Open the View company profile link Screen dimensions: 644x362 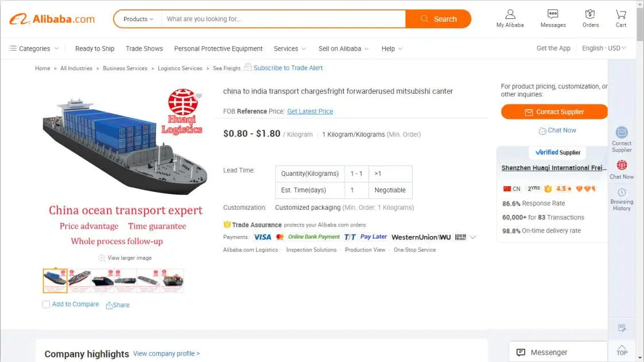point(166,354)
